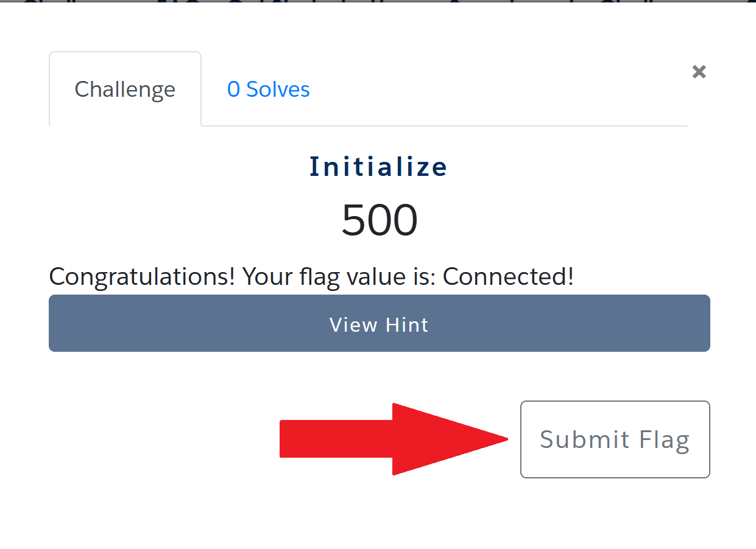Close the challenge dialog with the X
The image size is (756, 549).
click(x=699, y=72)
